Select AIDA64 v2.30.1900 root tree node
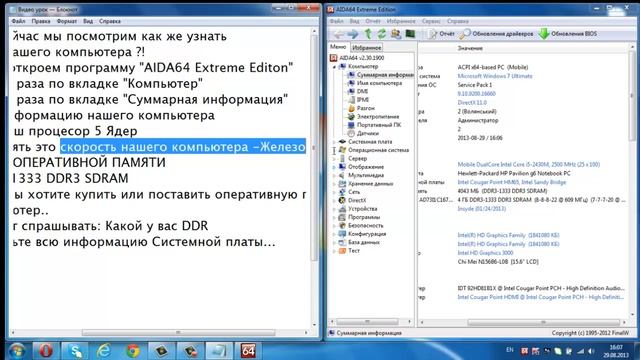640x360 pixels. pos(357,58)
